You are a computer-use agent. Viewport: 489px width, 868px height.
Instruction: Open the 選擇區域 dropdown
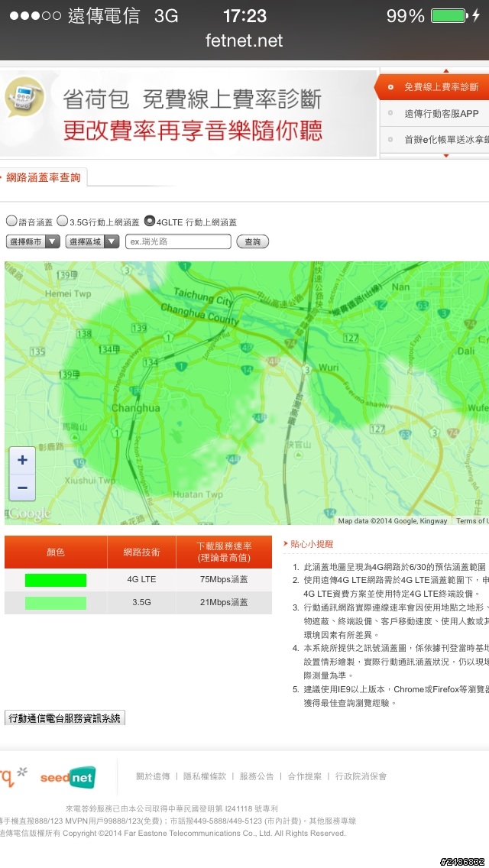pyautogui.click(x=92, y=242)
